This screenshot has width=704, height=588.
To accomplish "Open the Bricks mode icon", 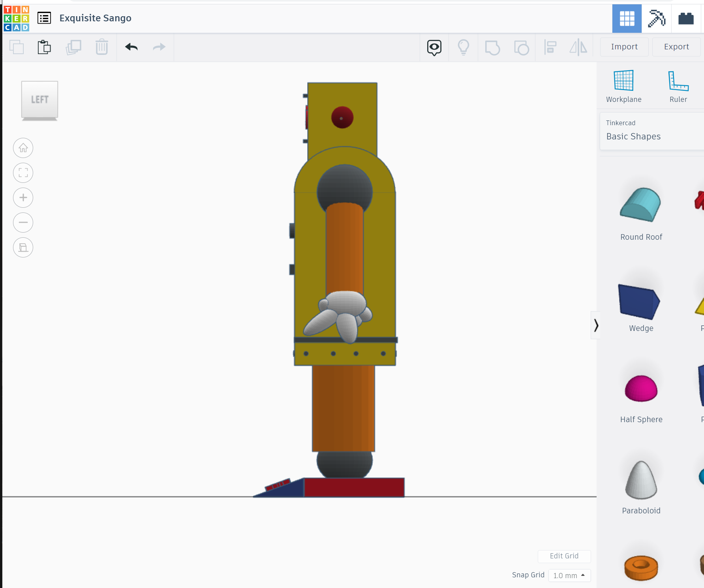I will click(686, 19).
